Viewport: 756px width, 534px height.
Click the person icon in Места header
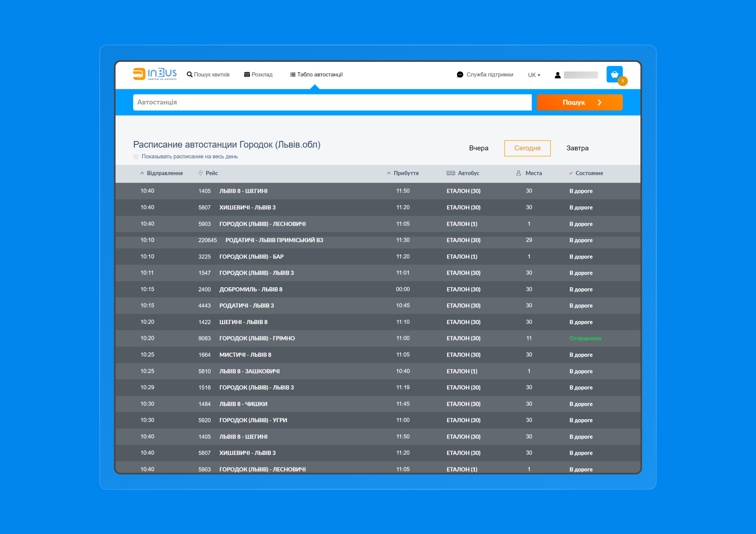pyautogui.click(x=519, y=173)
